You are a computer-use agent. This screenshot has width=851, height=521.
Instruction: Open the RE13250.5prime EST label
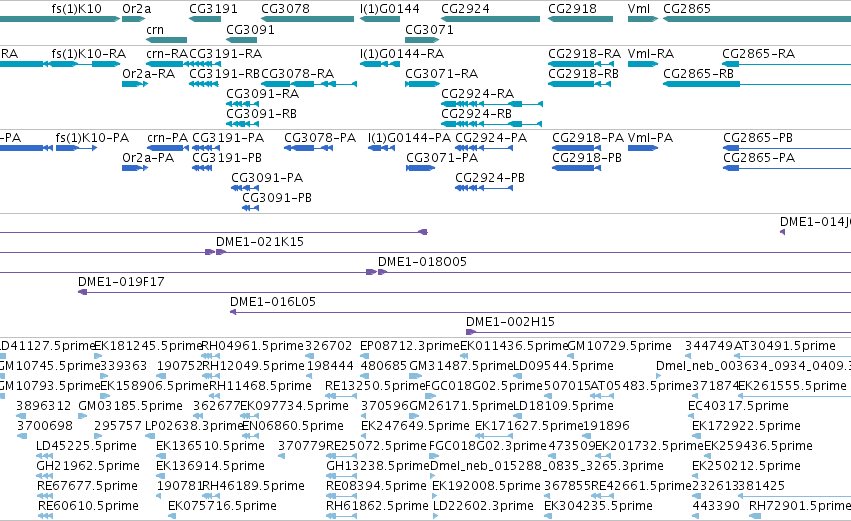coord(375,386)
